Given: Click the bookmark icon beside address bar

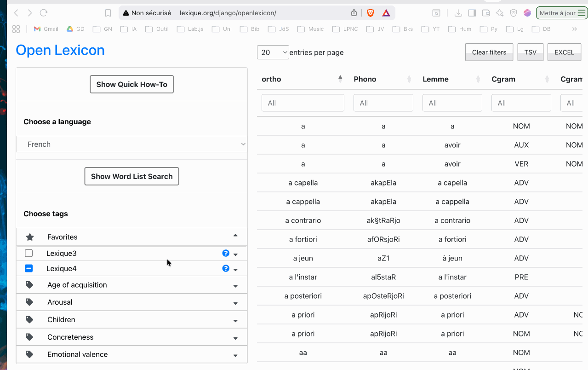Looking at the screenshot, I should (108, 13).
